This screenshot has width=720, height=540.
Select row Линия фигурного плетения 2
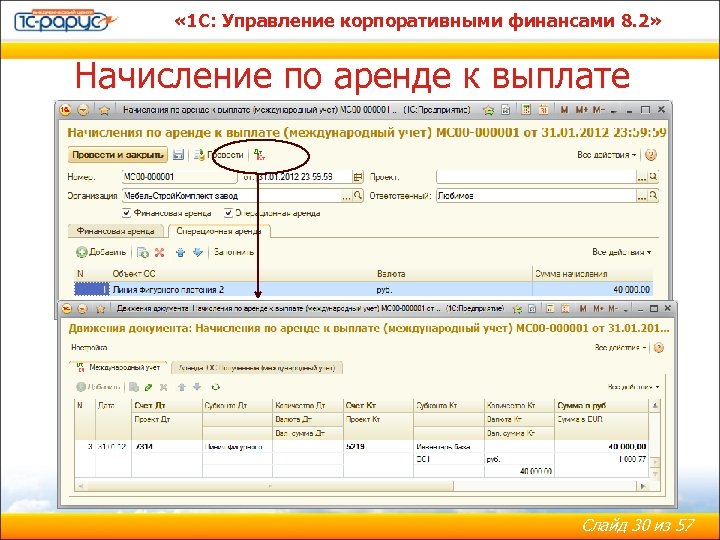363,289
